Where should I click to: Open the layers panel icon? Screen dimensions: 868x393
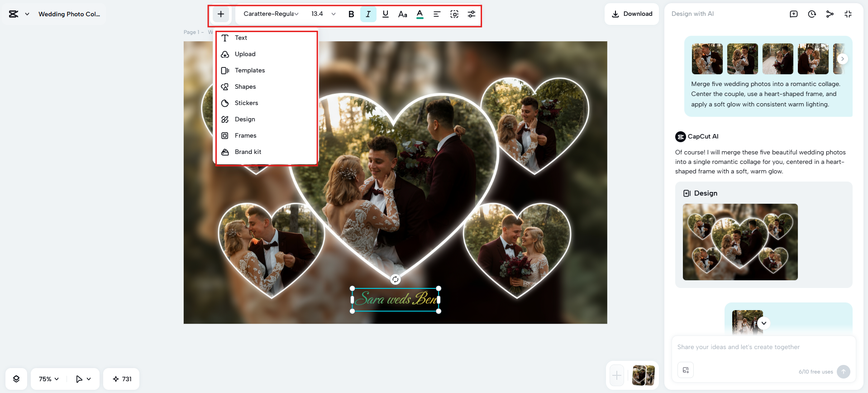pos(16,379)
